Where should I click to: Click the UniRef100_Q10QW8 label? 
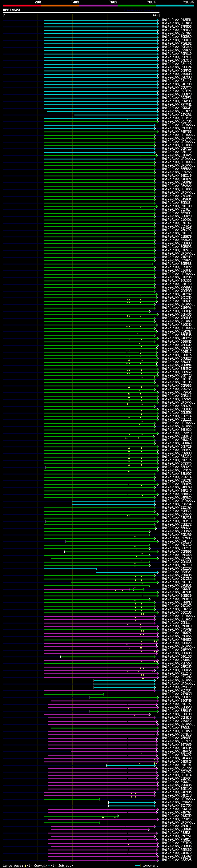[x=176, y=74]
